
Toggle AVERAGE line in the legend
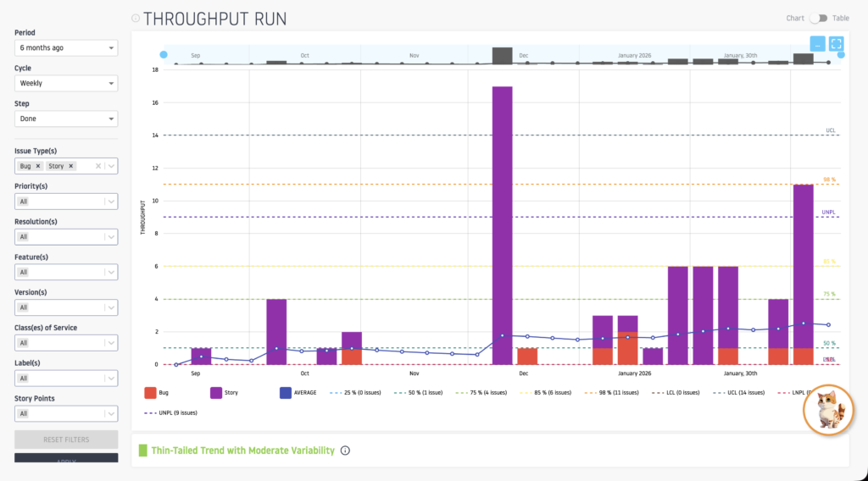298,393
